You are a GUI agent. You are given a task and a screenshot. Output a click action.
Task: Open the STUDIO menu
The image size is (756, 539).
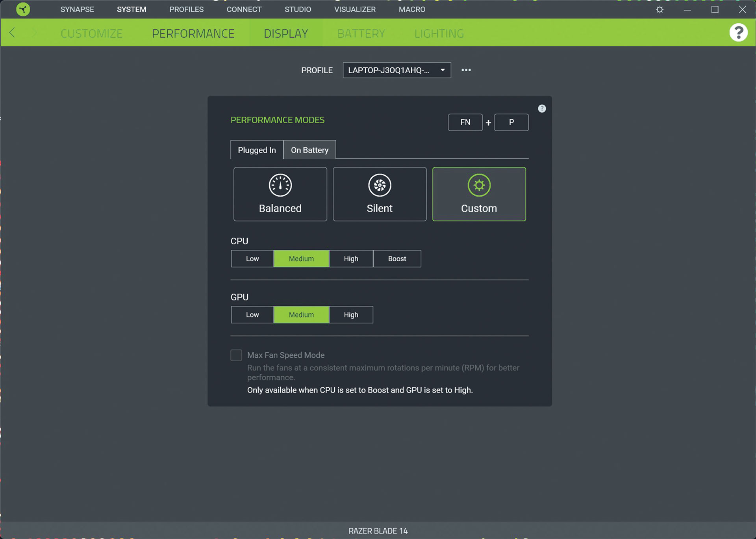pos(298,9)
